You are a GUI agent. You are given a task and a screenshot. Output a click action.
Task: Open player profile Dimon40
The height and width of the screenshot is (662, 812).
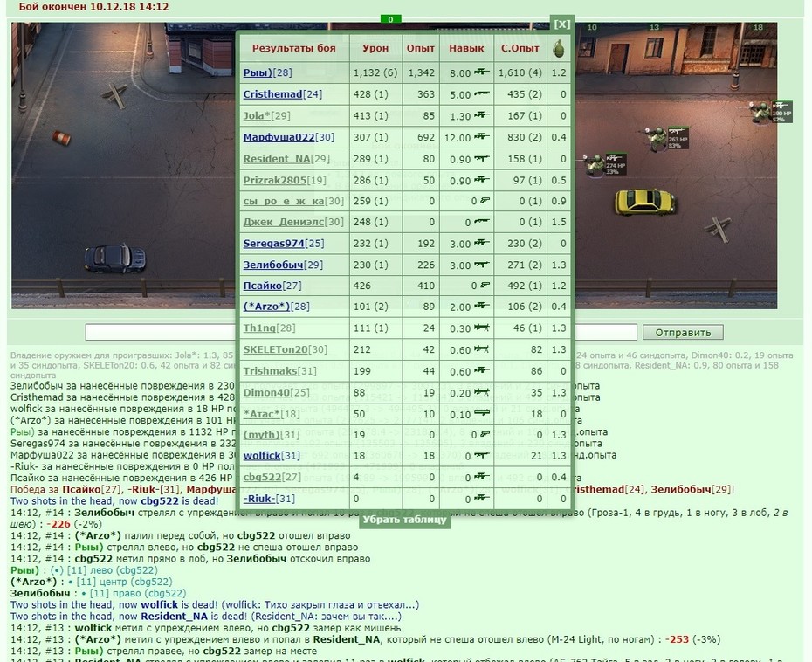click(x=266, y=392)
